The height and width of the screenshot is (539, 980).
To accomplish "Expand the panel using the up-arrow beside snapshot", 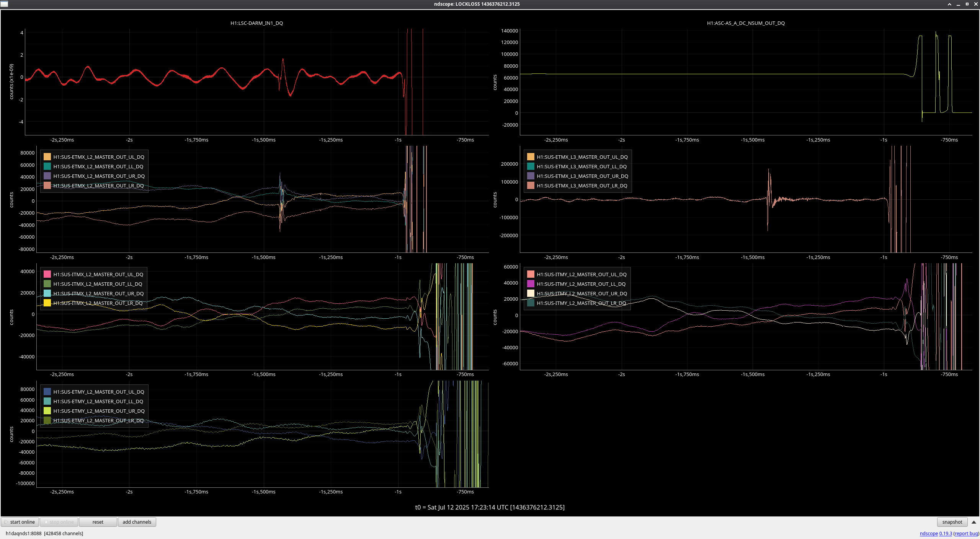I will pos(974,522).
